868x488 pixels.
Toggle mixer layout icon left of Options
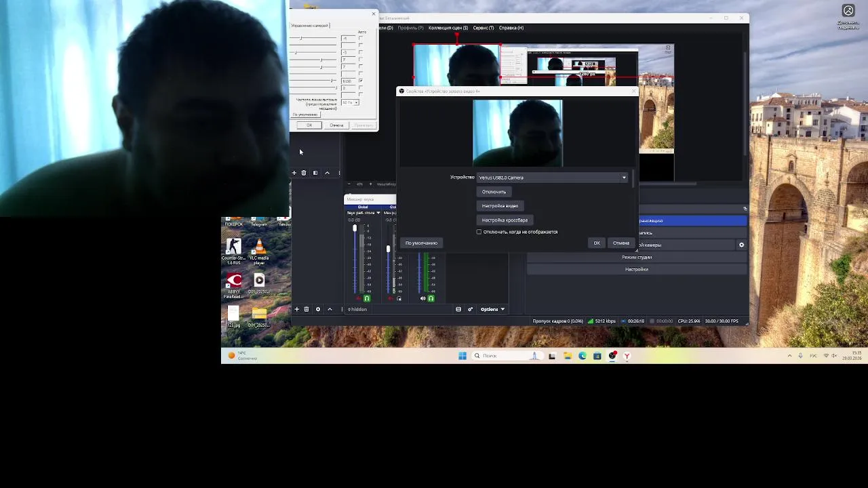pos(458,309)
